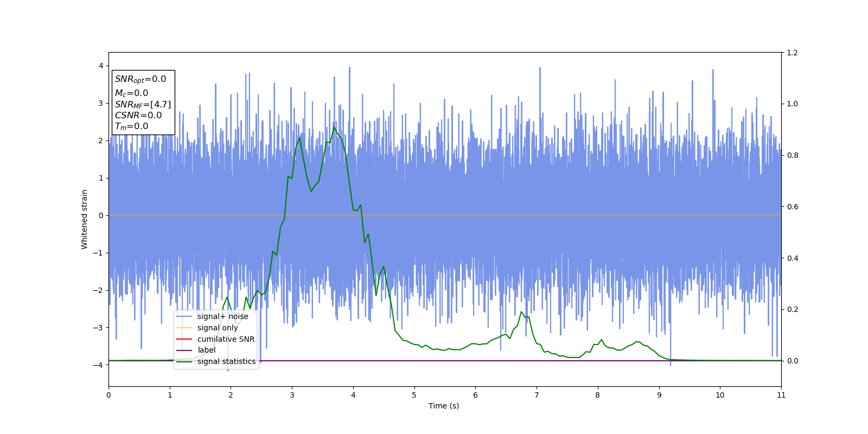Screen dimensions: 868x434
Task: Click the 'Time (s)' x-axis label
Action: [x=444, y=406]
